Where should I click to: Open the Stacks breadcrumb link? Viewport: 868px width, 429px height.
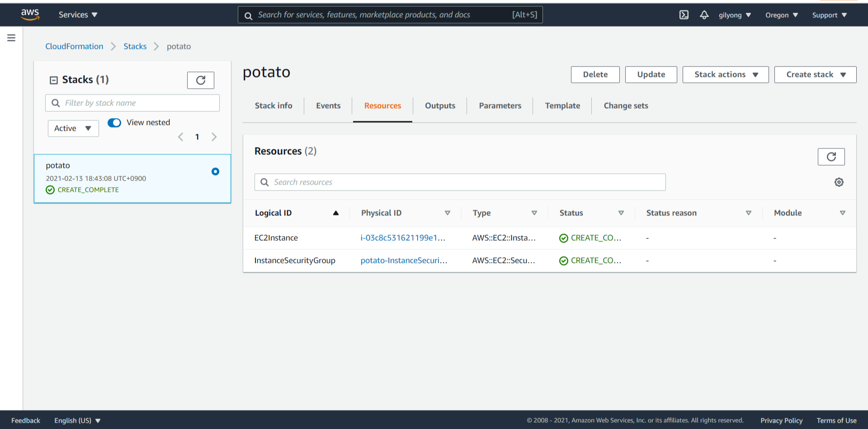point(135,46)
